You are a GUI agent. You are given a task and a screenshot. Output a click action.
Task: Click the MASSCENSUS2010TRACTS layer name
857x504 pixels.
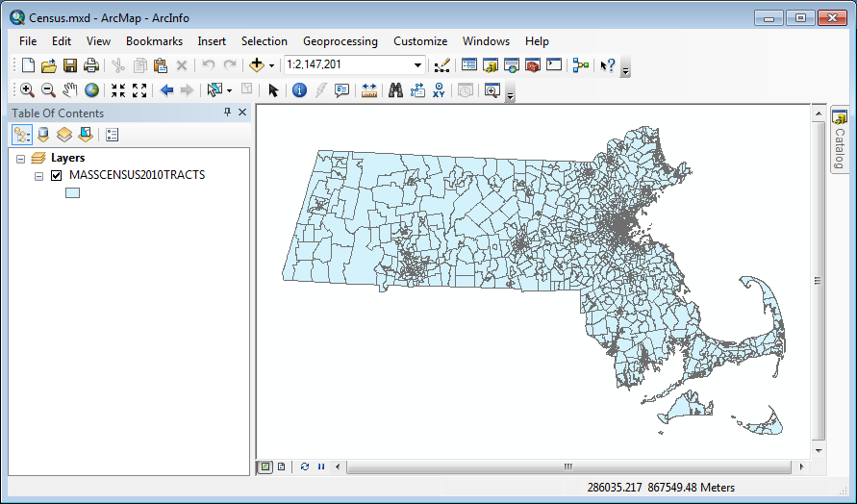[137, 176]
